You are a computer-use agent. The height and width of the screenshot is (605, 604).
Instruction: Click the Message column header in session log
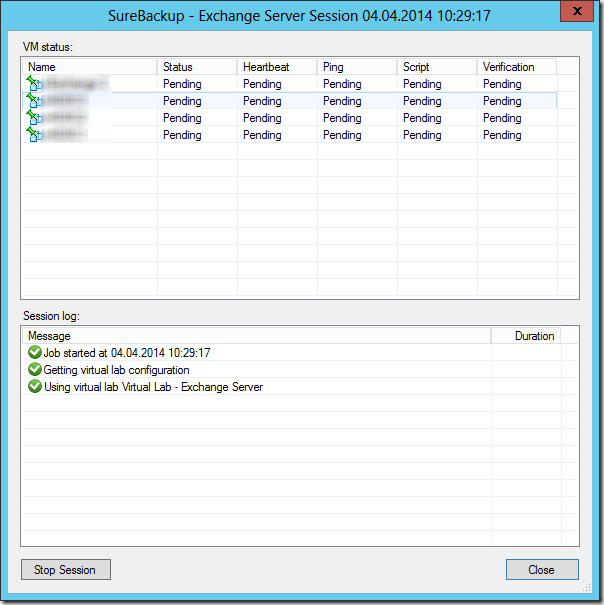pyautogui.click(x=257, y=336)
